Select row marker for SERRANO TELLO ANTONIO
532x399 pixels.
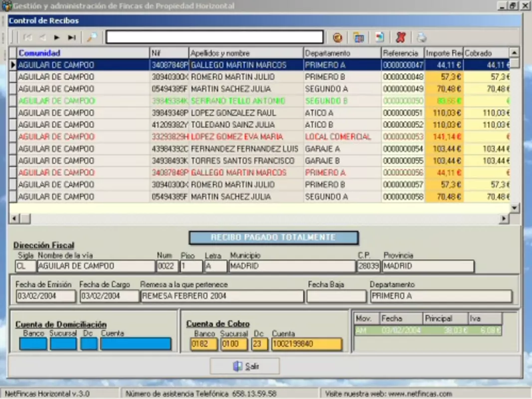pos(12,101)
